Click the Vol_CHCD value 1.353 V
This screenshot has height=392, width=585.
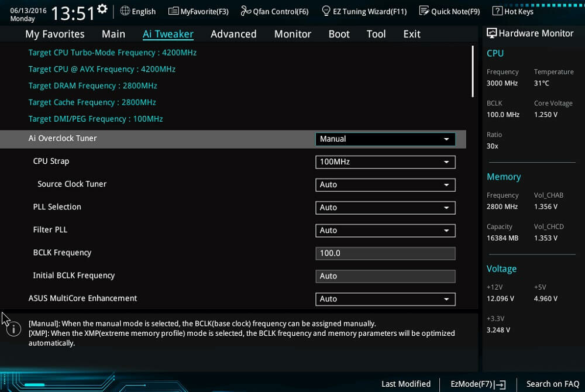point(545,238)
